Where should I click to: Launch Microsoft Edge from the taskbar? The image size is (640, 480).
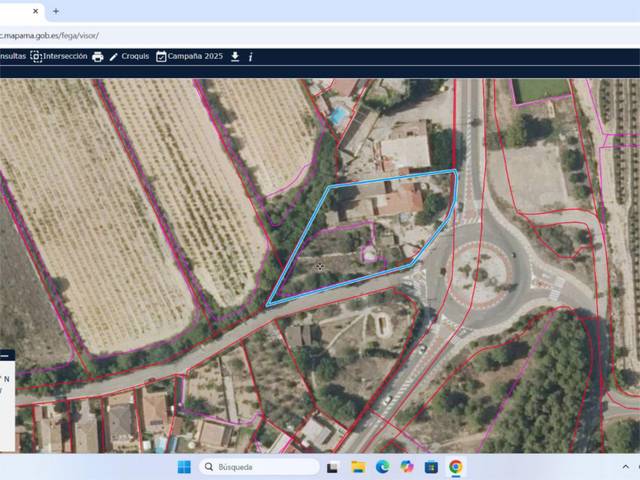pos(382,467)
